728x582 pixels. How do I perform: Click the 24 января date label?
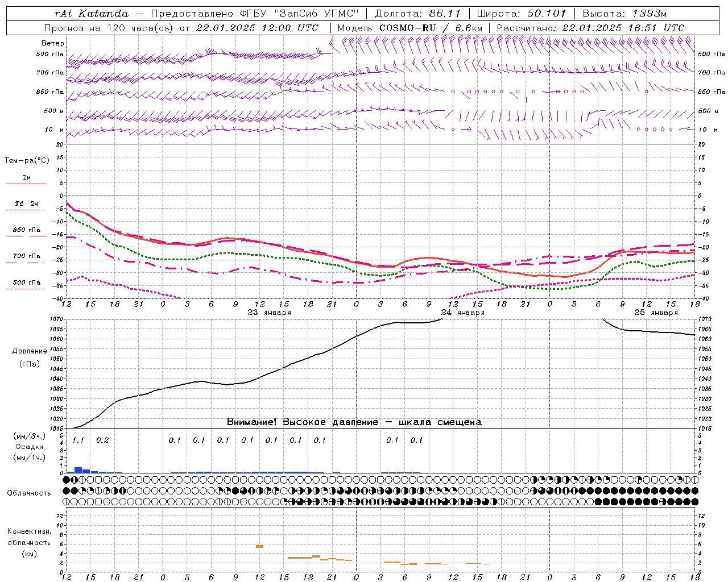pyautogui.click(x=462, y=313)
